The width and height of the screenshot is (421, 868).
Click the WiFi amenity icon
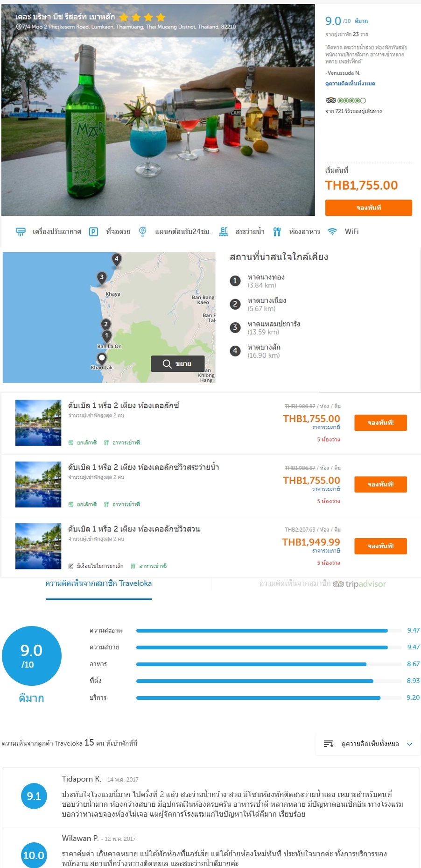point(332,232)
